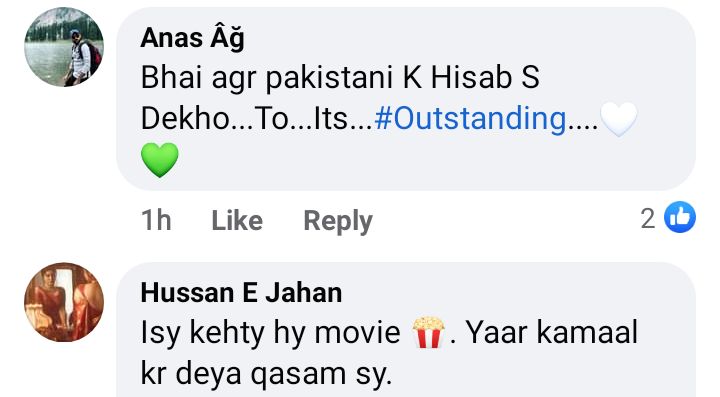Click the 'Isy kehty hy movie' comment text
The height and width of the screenshot is (397, 720).
click(x=270, y=333)
